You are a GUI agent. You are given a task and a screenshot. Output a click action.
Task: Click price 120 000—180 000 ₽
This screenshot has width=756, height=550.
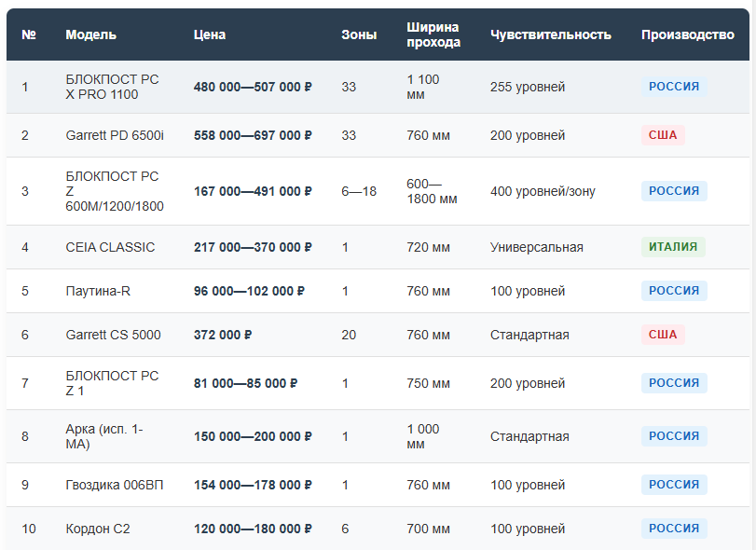coord(253,529)
